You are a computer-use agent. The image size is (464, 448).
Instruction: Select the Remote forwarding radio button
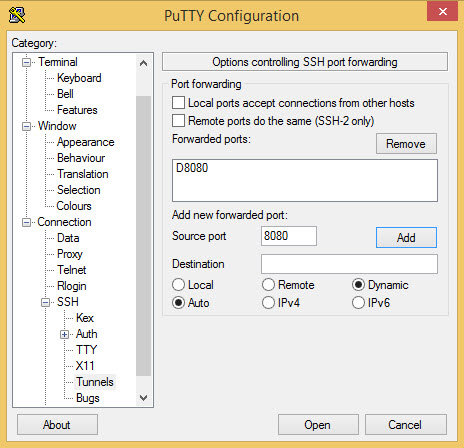tap(268, 285)
